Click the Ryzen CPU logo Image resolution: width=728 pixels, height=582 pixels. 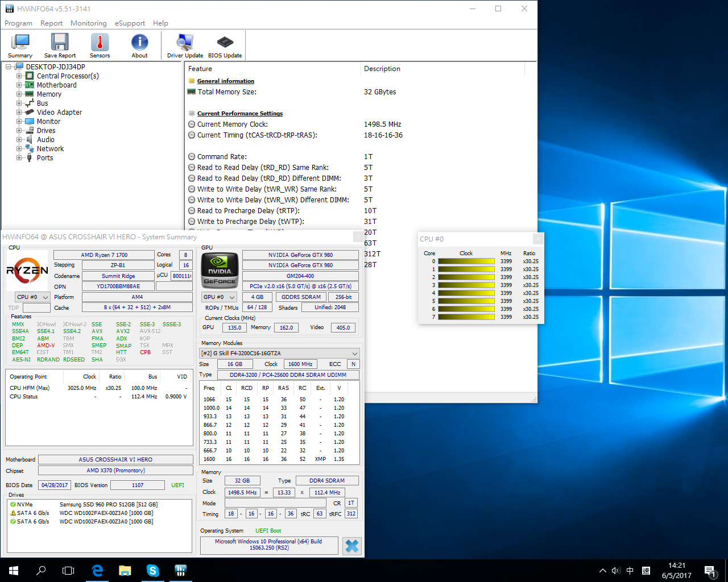pyautogui.click(x=27, y=271)
